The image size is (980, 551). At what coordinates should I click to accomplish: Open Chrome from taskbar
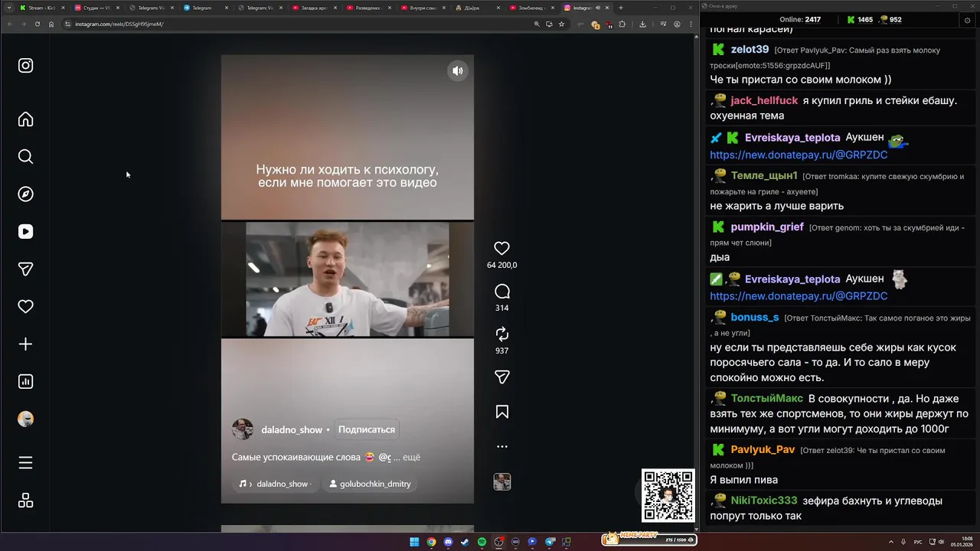click(x=431, y=542)
